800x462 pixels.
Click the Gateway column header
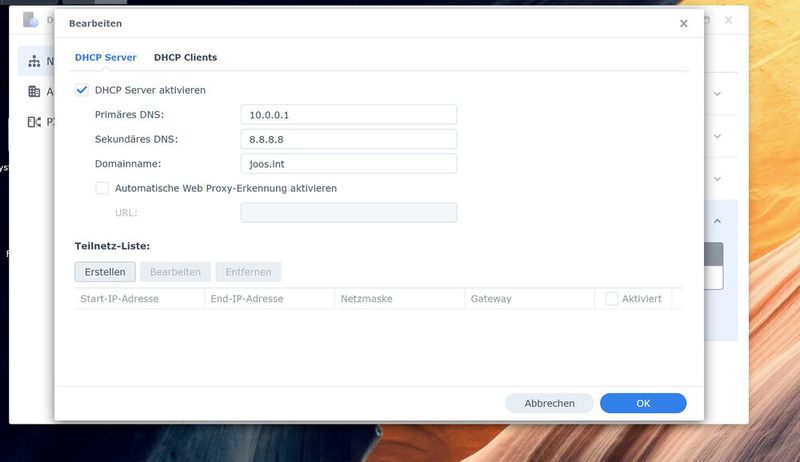pos(530,299)
